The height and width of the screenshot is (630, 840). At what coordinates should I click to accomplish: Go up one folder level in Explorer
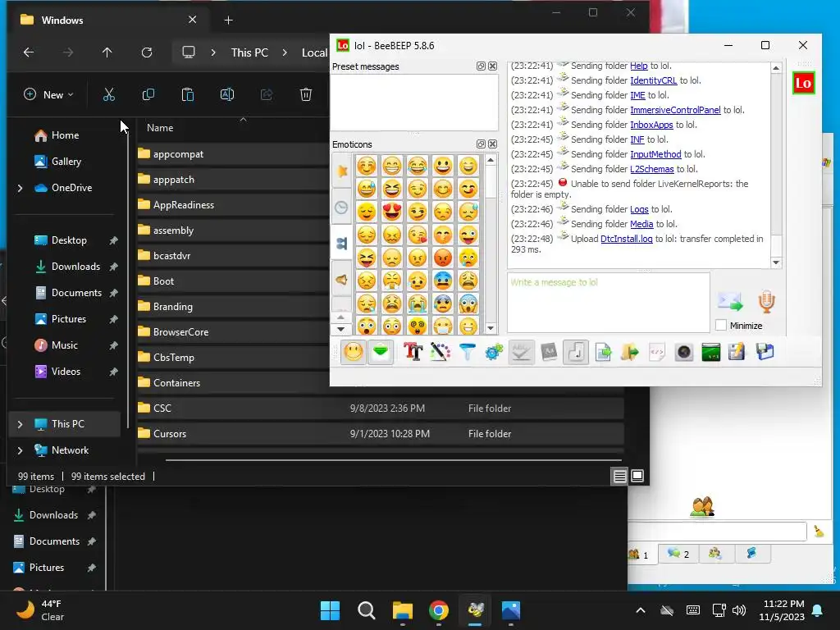pyautogui.click(x=107, y=52)
